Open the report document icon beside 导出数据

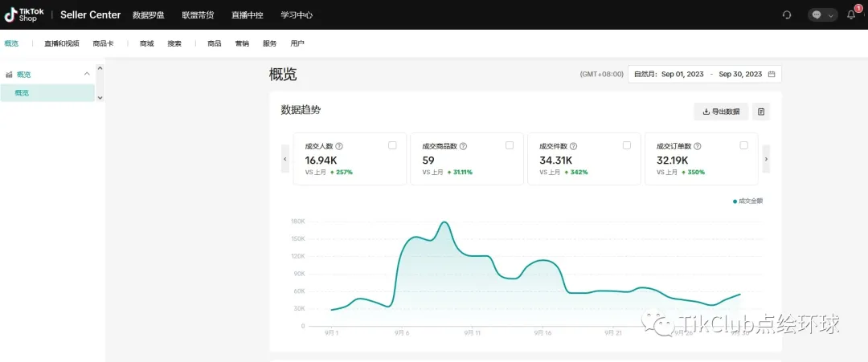[761, 112]
